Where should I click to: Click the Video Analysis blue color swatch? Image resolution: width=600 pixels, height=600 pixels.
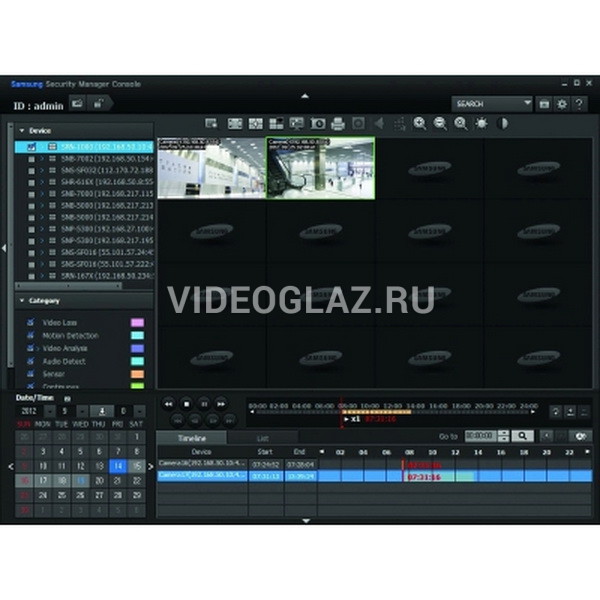[x=137, y=348]
